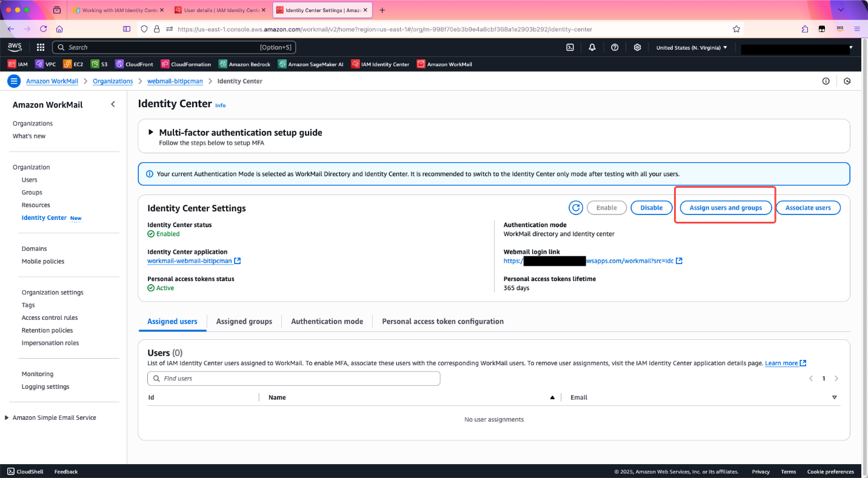The width and height of the screenshot is (868, 478).
Task: Open Domains in the sidebar navigation
Action: (x=35, y=249)
